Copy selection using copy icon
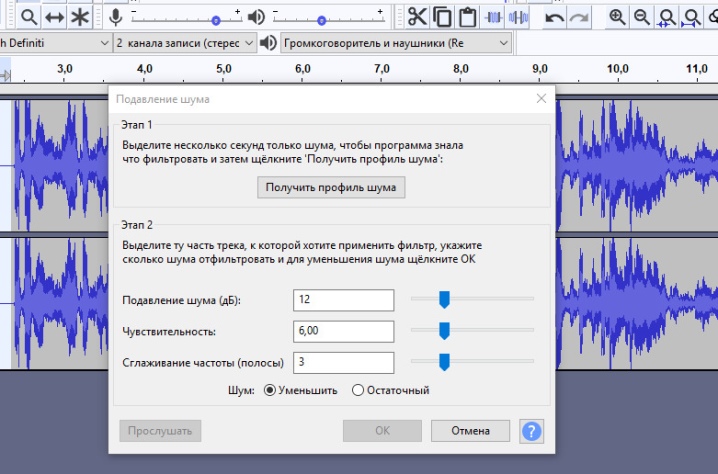The height and width of the screenshot is (474, 718). pos(442,17)
